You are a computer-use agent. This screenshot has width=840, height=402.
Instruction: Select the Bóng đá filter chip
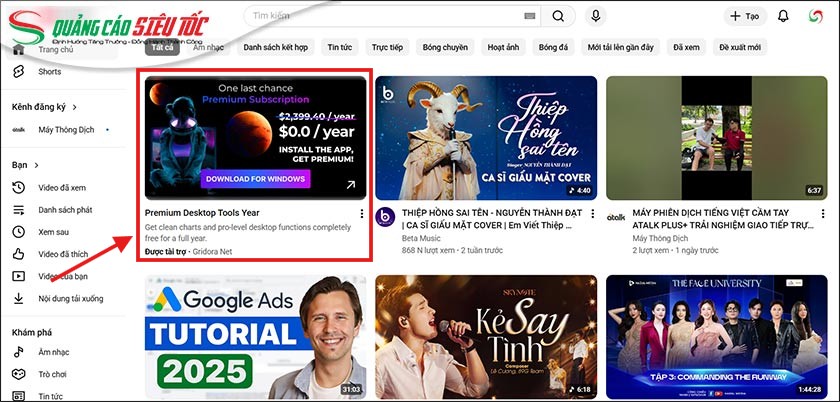(x=553, y=47)
